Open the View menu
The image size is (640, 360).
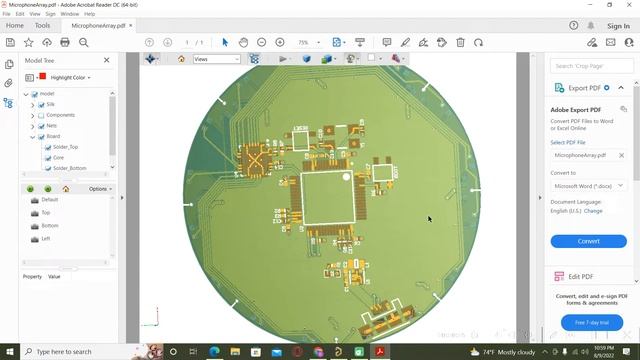click(35, 14)
